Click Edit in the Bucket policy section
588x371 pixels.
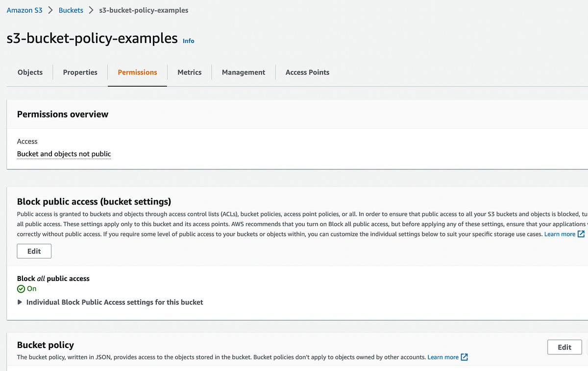point(564,347)
